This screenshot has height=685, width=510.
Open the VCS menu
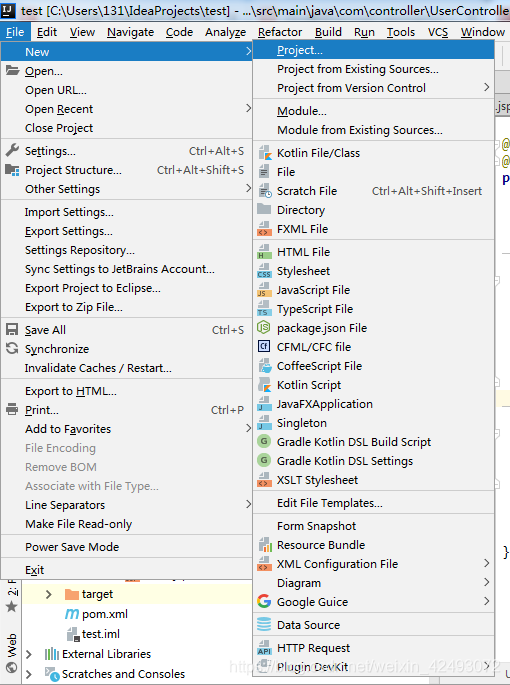[438, 32]
